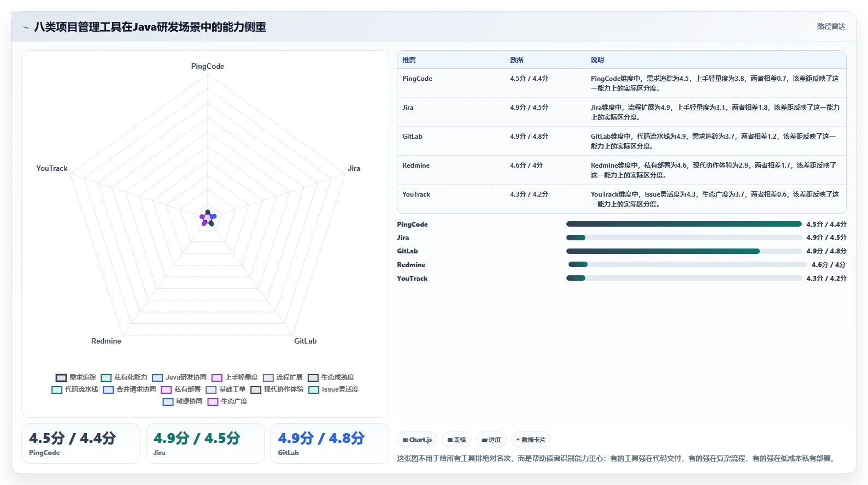The image size is (868, 485).
Task: Click the Redmine progress bar
Action: pos(688,264)
